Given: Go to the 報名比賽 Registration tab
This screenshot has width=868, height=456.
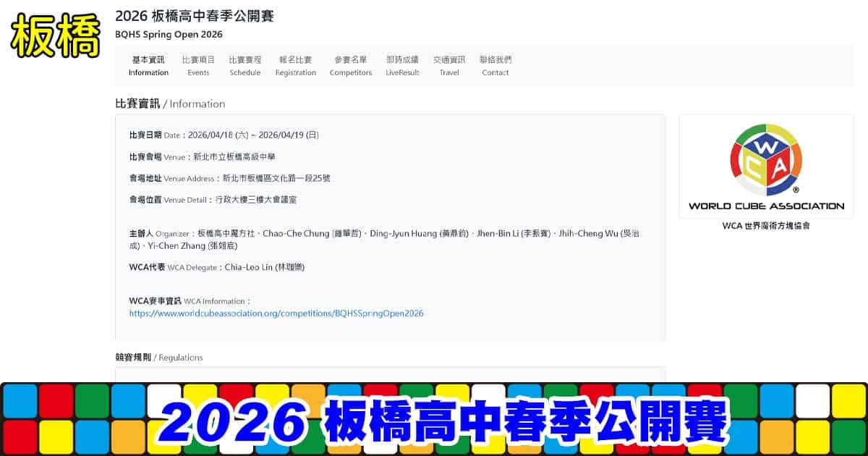Looking at the screenshot, I should [x=295, y=66].
